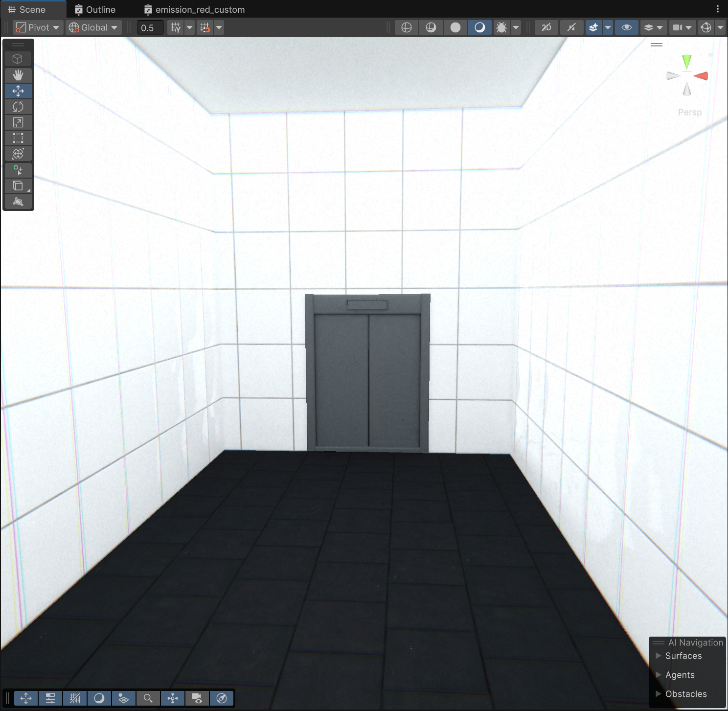This screenshot has height=711, width=728.
Task: Open debug draw mode dropdown arrow
Action: pos(516,27)
